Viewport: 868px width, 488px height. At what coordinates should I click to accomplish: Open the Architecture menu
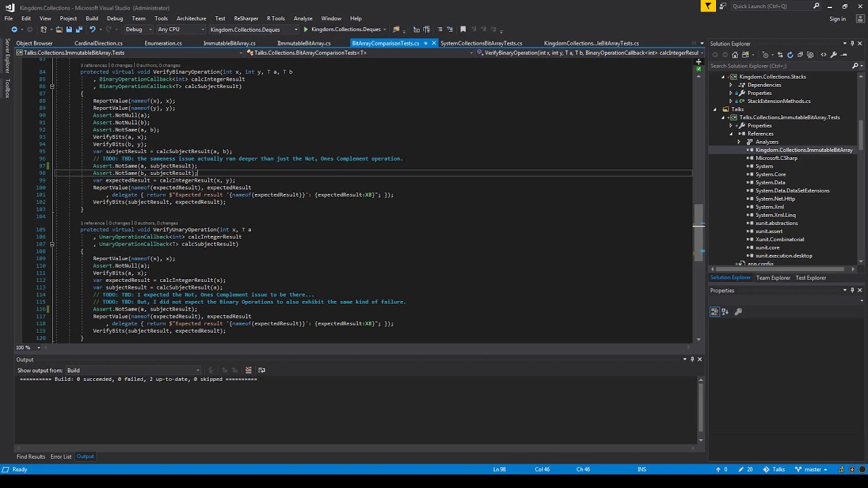191,18
